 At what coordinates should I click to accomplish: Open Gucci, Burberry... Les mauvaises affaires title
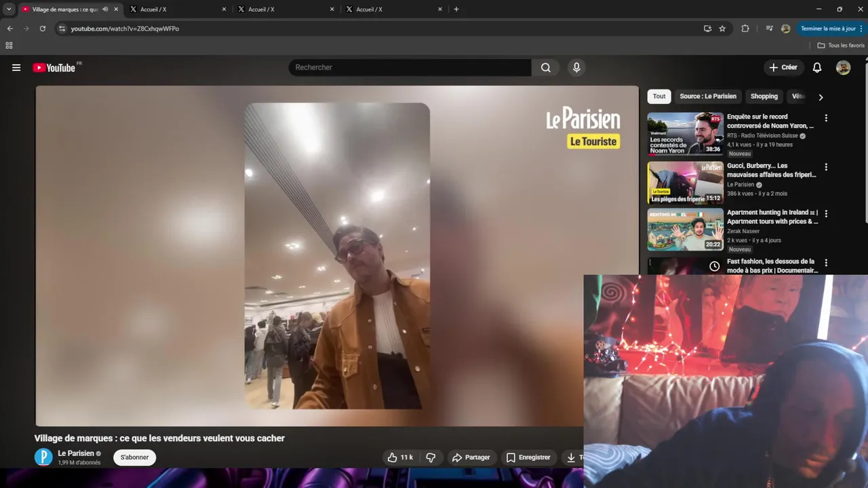pos(772,170)
